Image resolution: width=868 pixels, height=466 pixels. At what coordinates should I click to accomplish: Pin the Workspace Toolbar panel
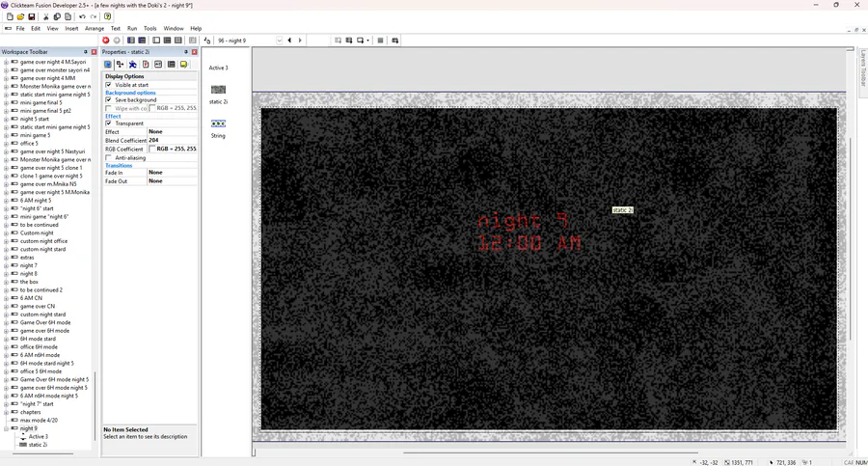tap(85, 51)
